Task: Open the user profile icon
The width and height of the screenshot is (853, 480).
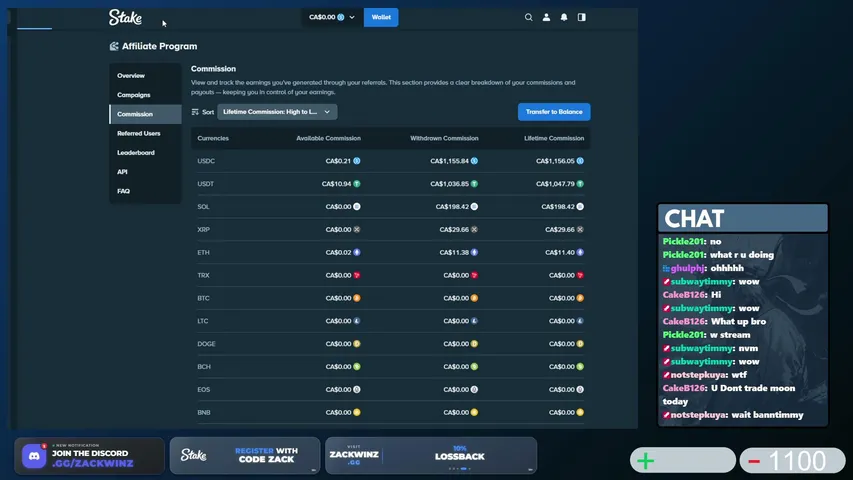Action: [x=546, y=17]
